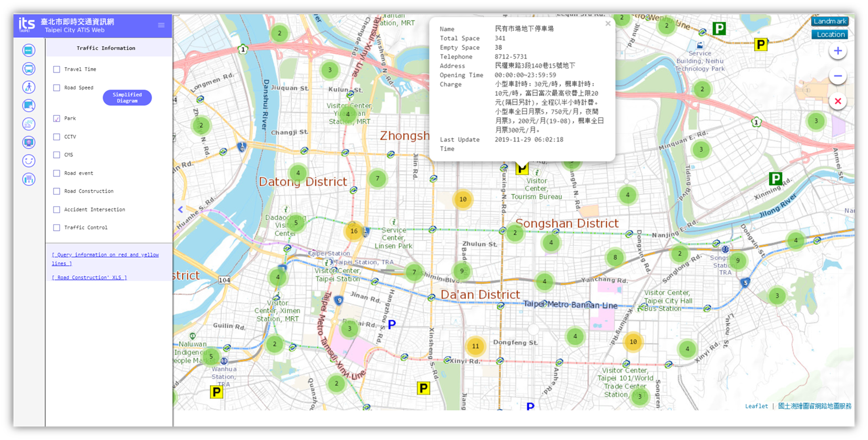Toggle the Road Construction checkbox
868x440 pixels.
[x=57, y=192]
